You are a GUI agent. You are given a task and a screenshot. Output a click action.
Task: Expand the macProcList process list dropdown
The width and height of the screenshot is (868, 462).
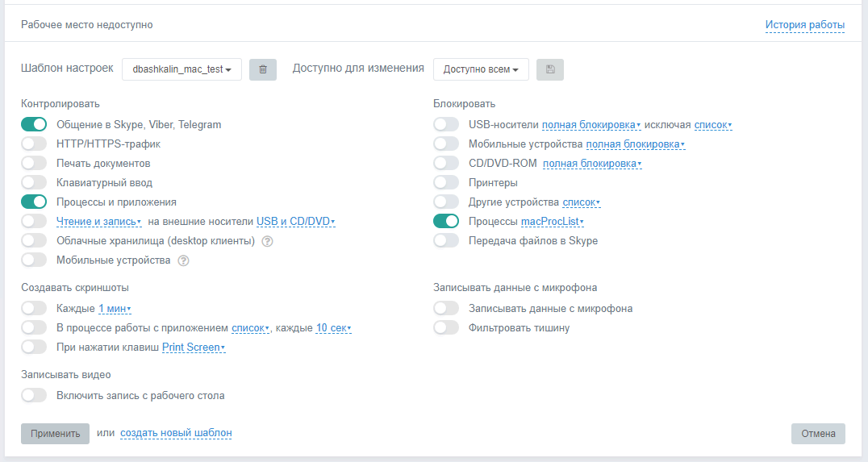(553, 222)
